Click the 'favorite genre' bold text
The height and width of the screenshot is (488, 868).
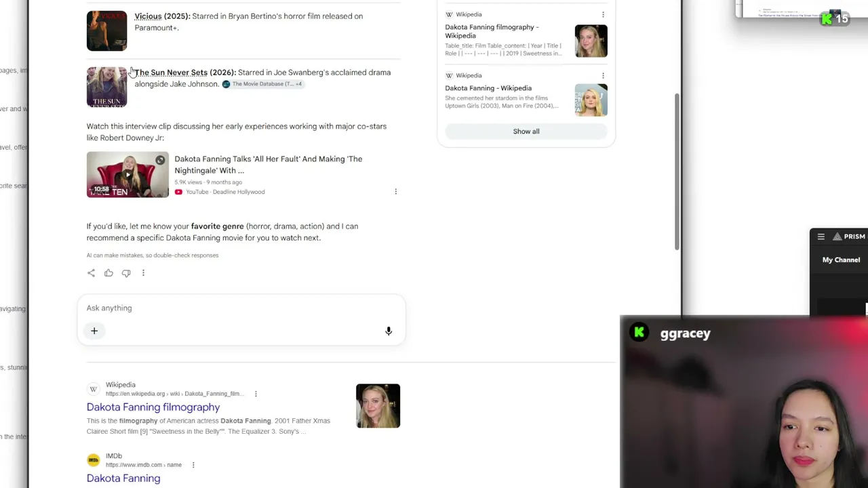217,226
